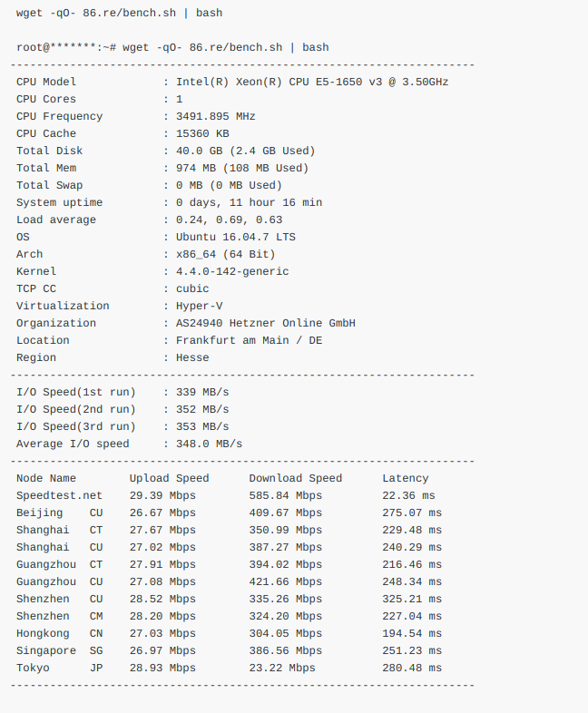Click the Download Speed column header
The width and height of the screenshot is (588, 713).
pyautogui.click(x=296, y=478)
